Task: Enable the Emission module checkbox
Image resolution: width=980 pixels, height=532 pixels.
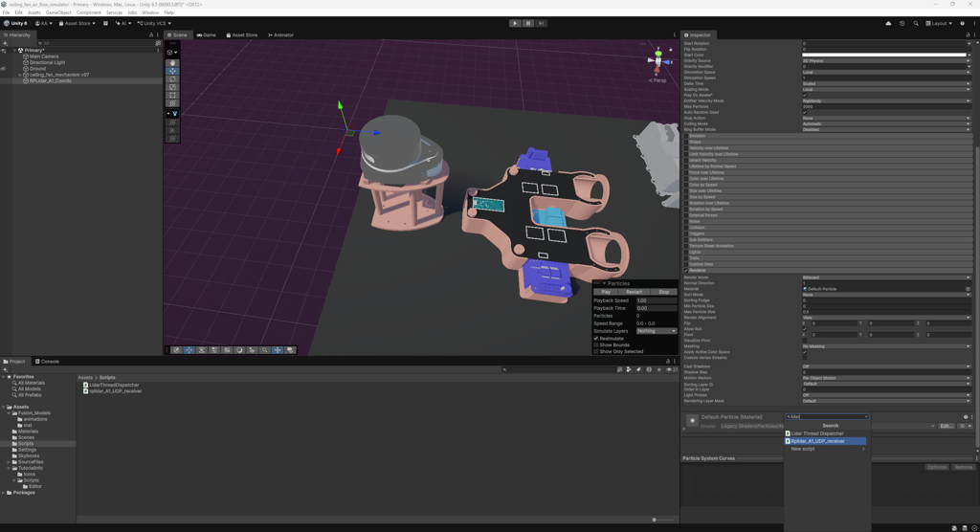Action: 685,136
